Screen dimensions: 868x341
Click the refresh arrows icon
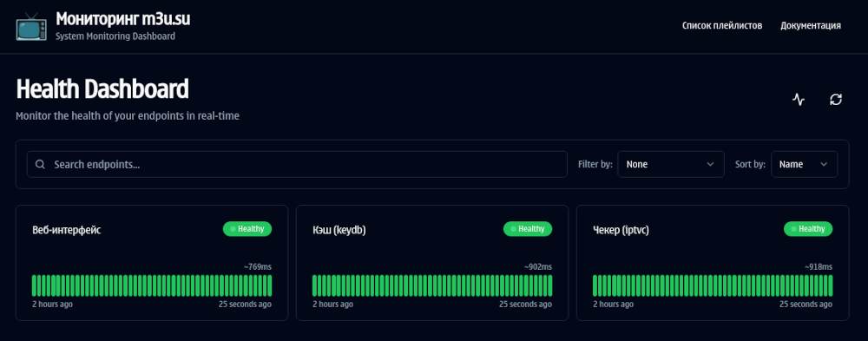(x=835, y=100)
